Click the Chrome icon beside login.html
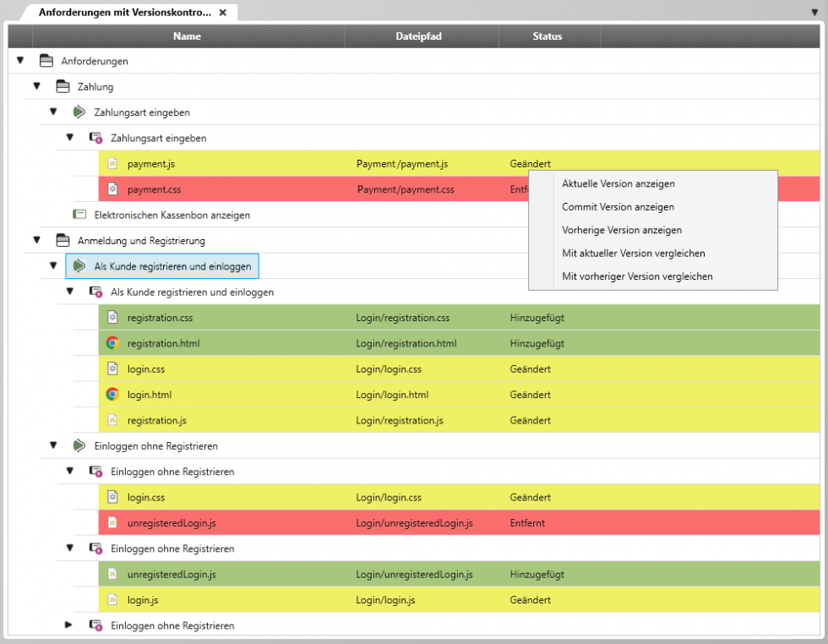The image size is (828, 644). click(x=111, y=394)
